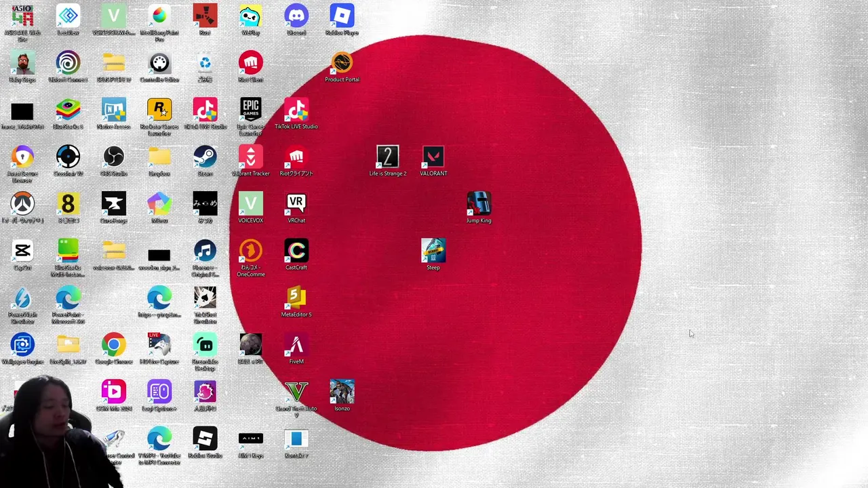Open the CurseForge shortcut

pos(113,204)
